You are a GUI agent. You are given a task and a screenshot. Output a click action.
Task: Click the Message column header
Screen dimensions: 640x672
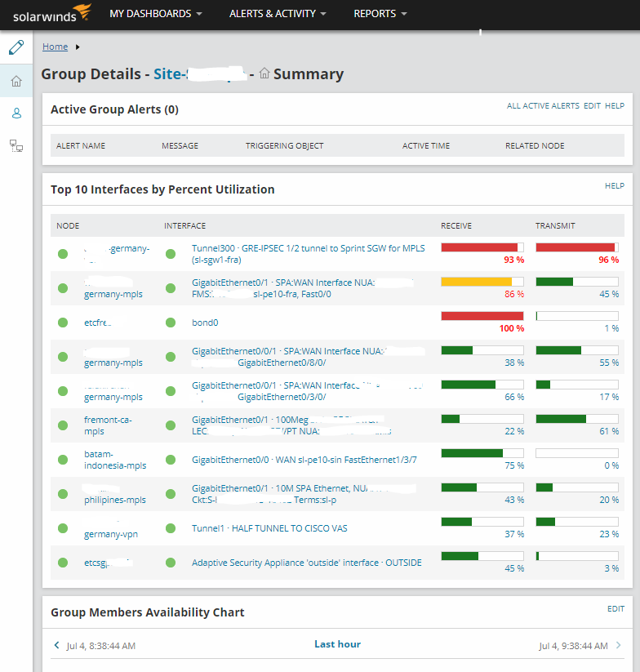coord(180,145)
